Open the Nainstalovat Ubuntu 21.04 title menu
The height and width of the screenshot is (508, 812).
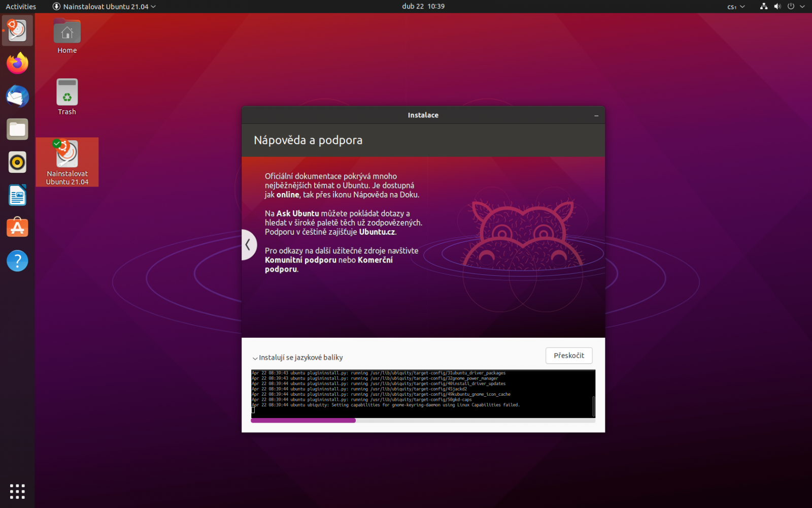point(104,7)
